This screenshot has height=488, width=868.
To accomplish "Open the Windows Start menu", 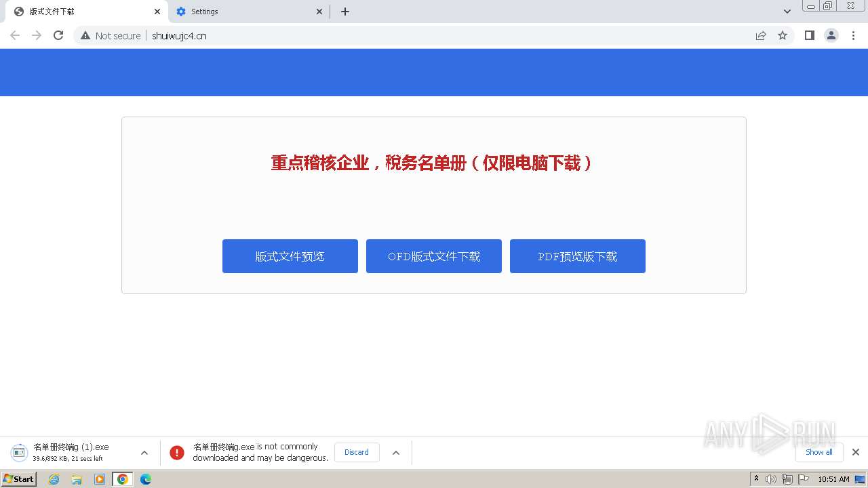I will [18, 479].
